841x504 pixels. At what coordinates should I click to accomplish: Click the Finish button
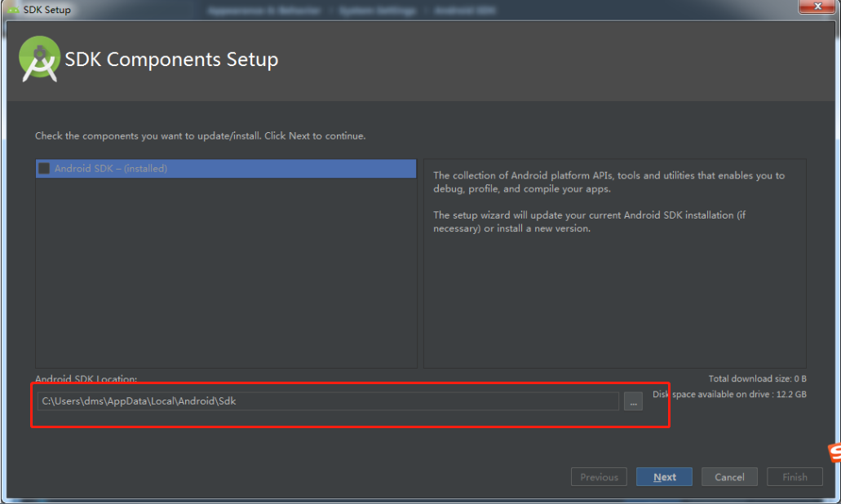pos(794,477)
